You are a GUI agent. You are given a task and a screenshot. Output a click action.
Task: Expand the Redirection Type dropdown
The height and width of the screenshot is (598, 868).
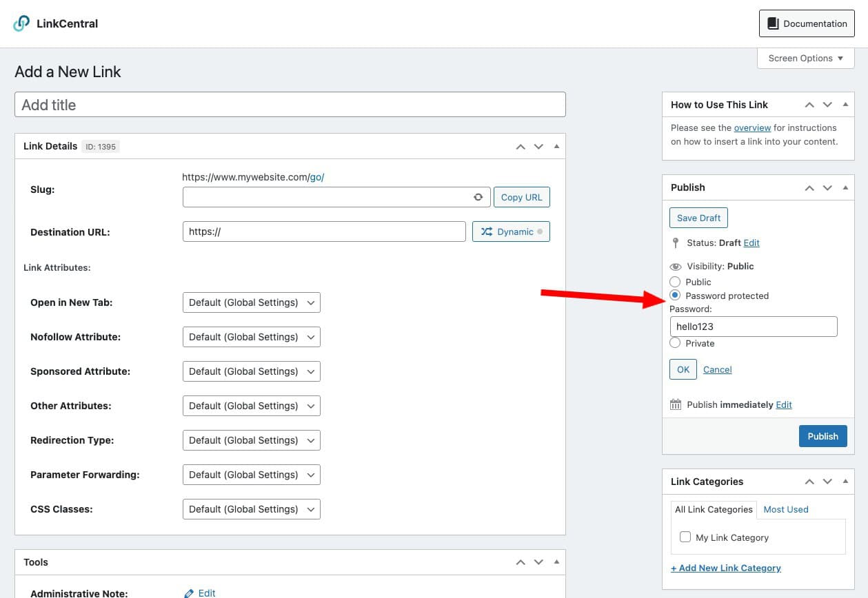(251, 440)
